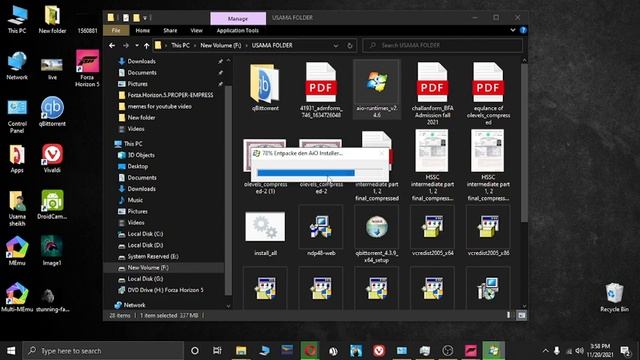
Task: Select the aio-runtimes_v2.4.6 installer file
Action: coord(377,90)
